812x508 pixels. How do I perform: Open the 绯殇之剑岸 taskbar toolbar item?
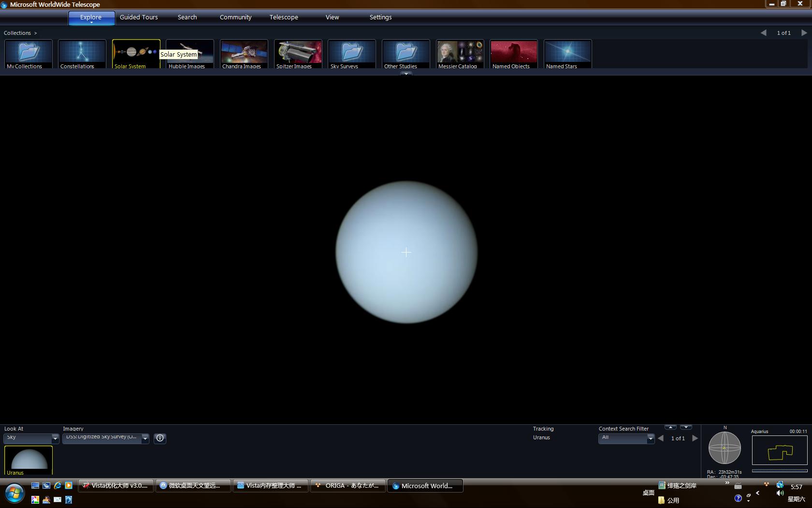tap(677, 485)
